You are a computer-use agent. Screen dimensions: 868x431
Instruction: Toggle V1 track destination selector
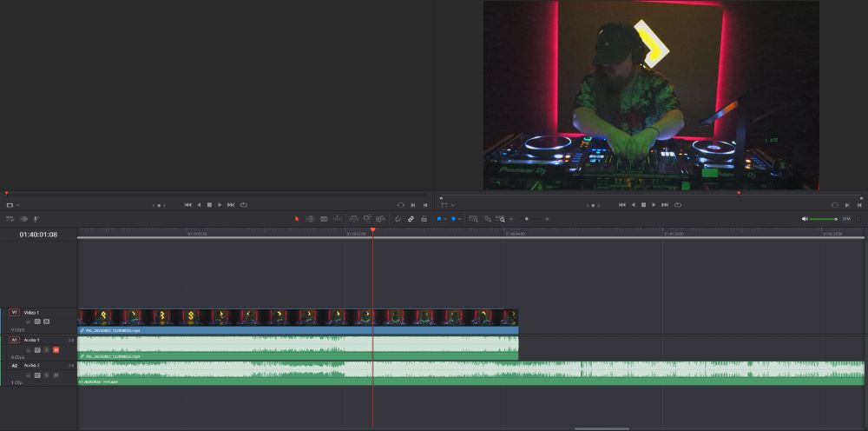click(15, 313)
